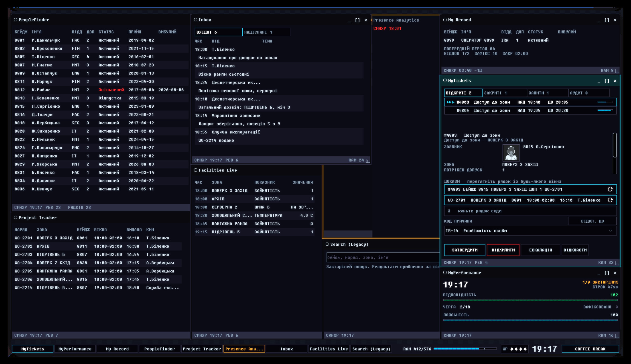Click the ticket detail scrollbar in MyTickets

[x=615, y=153]
